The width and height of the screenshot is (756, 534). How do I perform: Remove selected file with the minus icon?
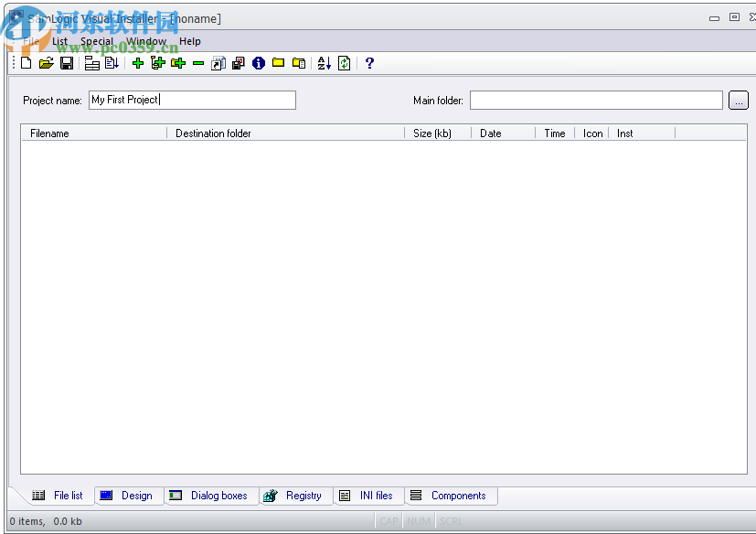(198, 63)
